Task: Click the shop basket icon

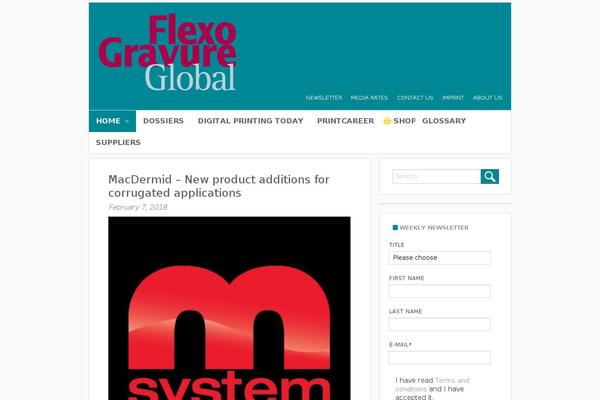Action: click(387, 121)
